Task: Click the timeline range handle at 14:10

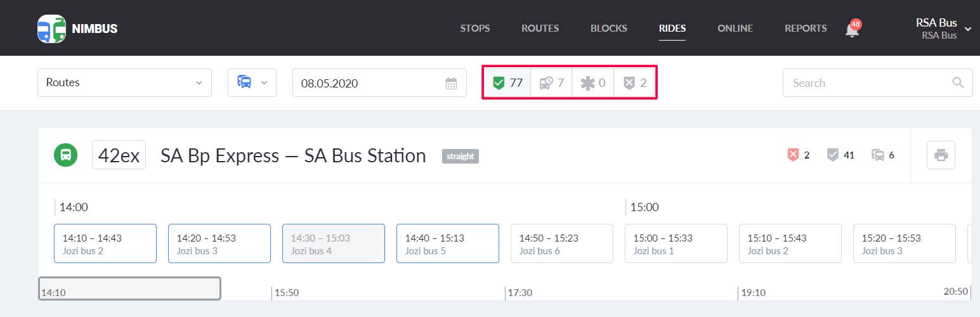Action: 129,288
